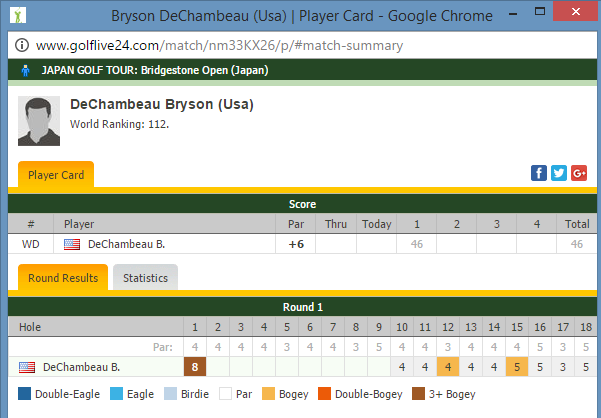Click the hole 1 score of 8
This screenshot has width=601, height=418.
[196, 367]
